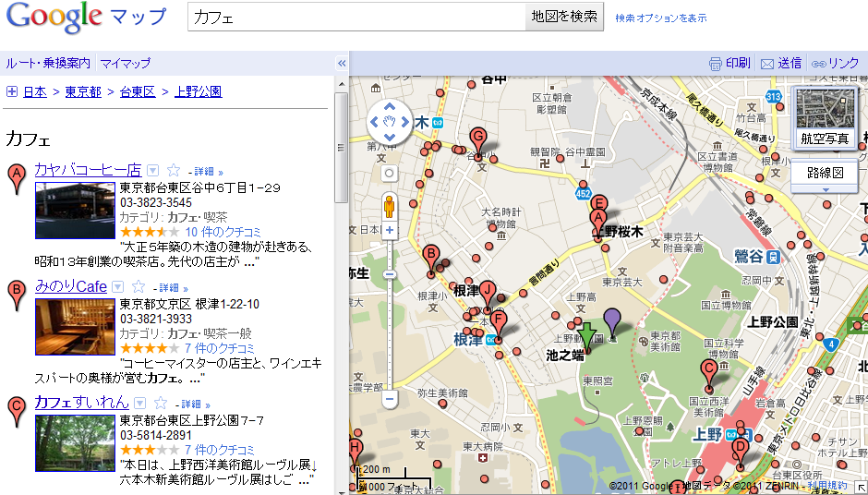Open 10 件のクチコミ reviews link

pos(223,232)
